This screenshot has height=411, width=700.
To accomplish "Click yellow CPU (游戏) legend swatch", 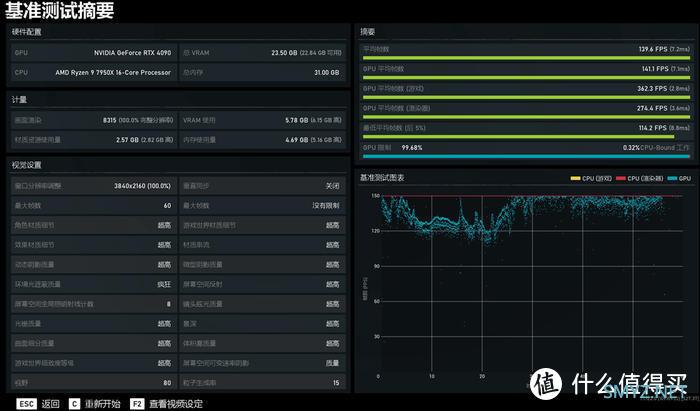I will point(575,179).
